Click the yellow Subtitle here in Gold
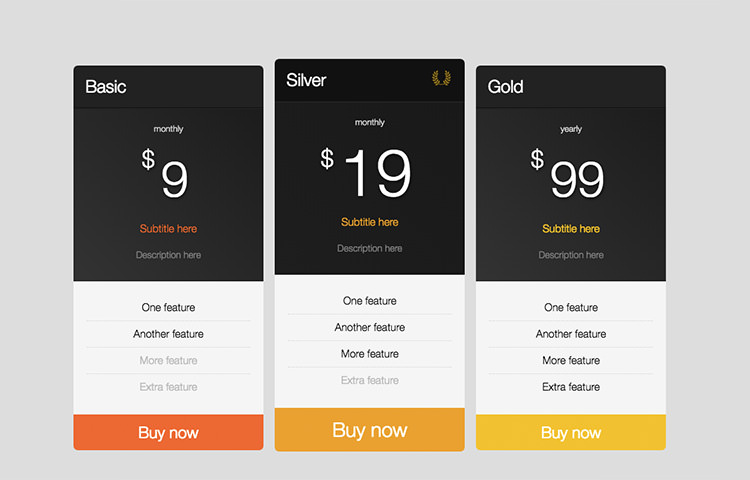Viewport: 750px width, 480px height. pos(571,229)
